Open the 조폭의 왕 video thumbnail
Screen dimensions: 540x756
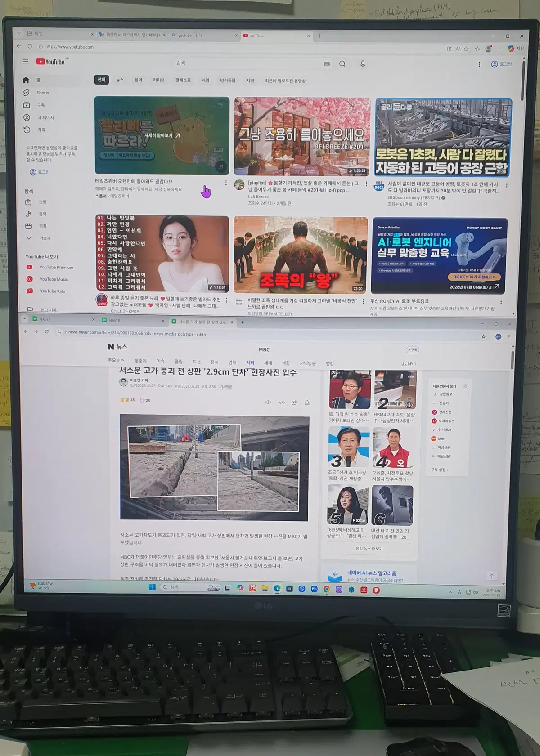pyautogui.click(x=301, y=255)
